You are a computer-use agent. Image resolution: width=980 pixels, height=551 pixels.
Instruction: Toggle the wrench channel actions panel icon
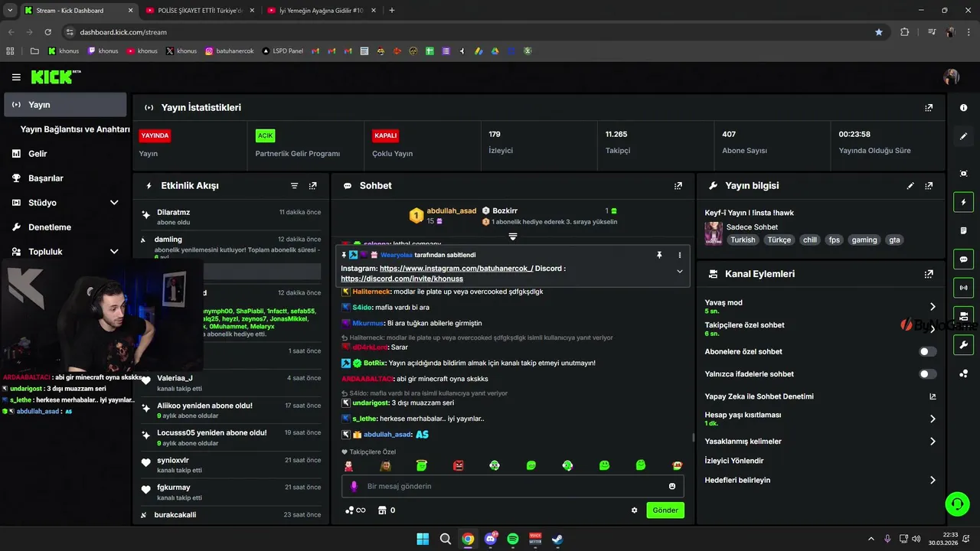pos(963,344)
